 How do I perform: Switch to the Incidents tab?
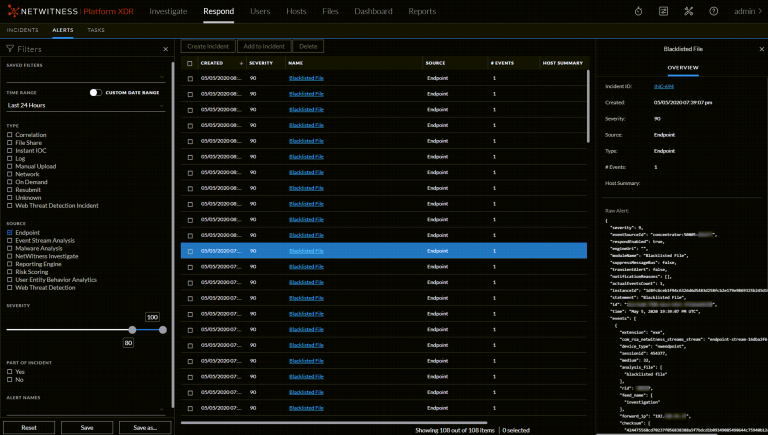click(23, 31)
